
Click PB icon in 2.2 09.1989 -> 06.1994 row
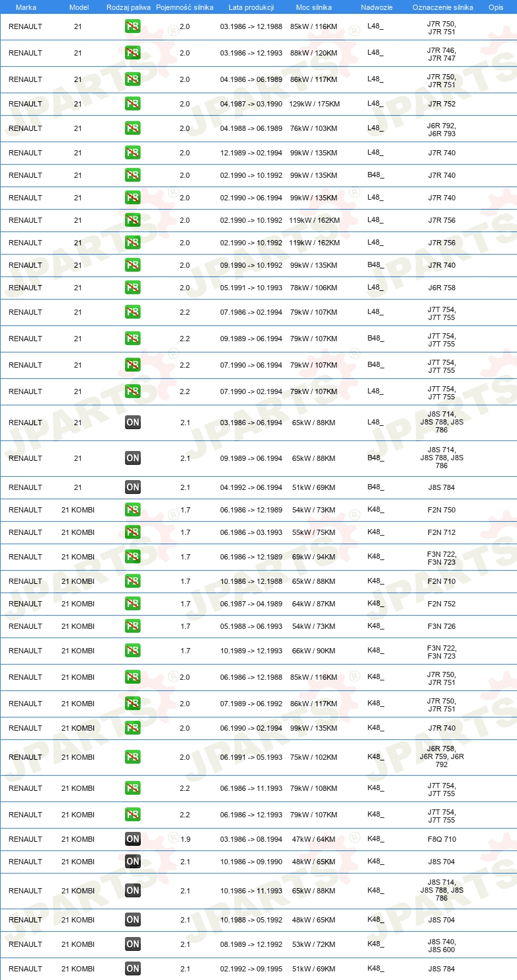click(x=133, y=339)
